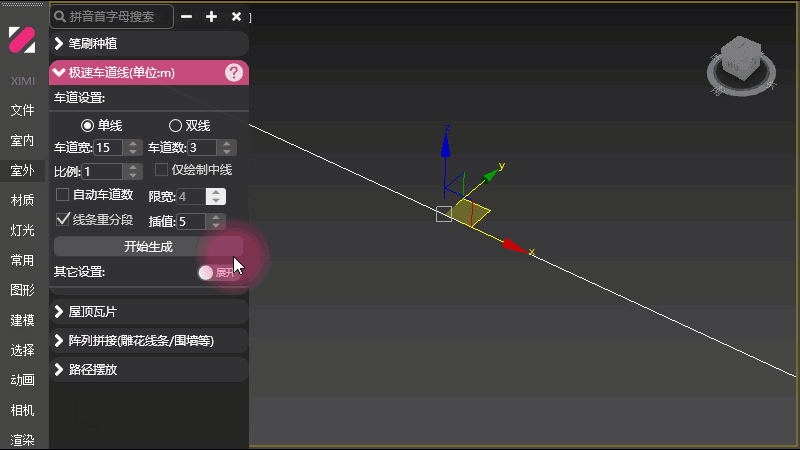Click the plus expand-all icon
The width and height of the screenshot is (800, 450).
[211, 16]
